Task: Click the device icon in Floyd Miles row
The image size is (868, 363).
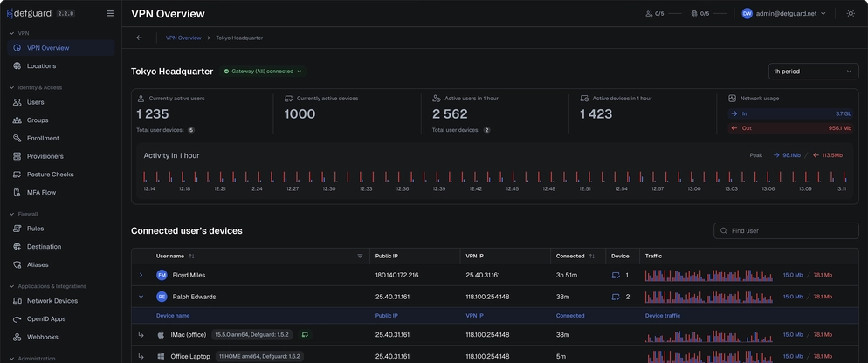Action: click(616, 275)
